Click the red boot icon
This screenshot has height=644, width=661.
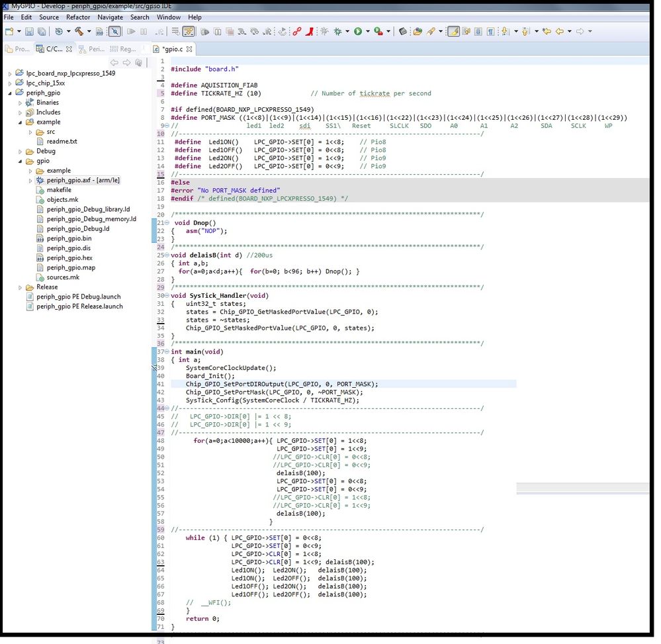tap(310, 31)
